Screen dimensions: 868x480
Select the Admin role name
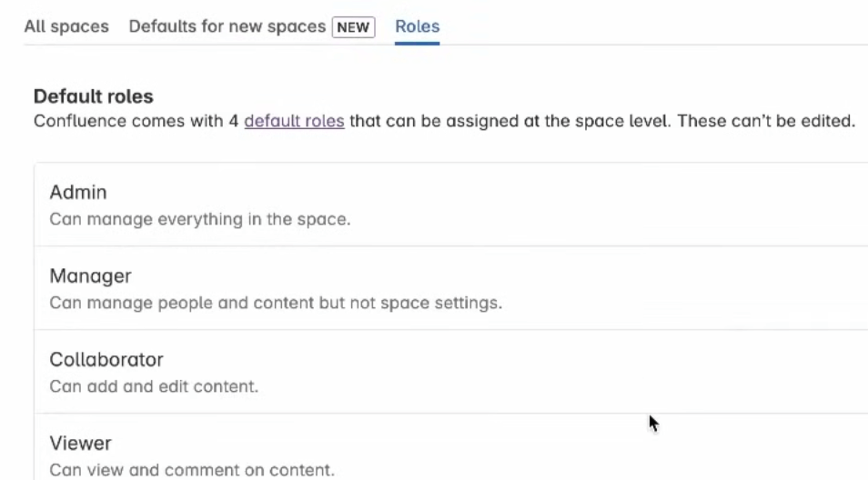click(78, 193)
